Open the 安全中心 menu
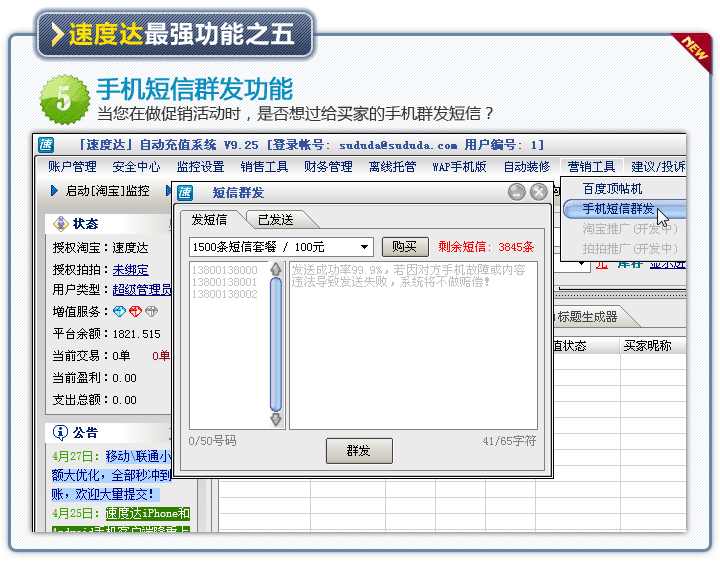720x562 pixels. click(x=136, y=167)
